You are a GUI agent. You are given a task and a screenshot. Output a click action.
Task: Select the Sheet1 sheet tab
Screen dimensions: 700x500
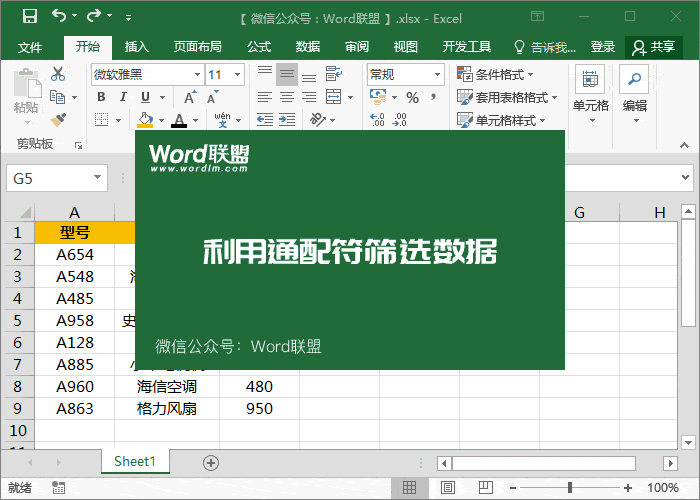135,461
